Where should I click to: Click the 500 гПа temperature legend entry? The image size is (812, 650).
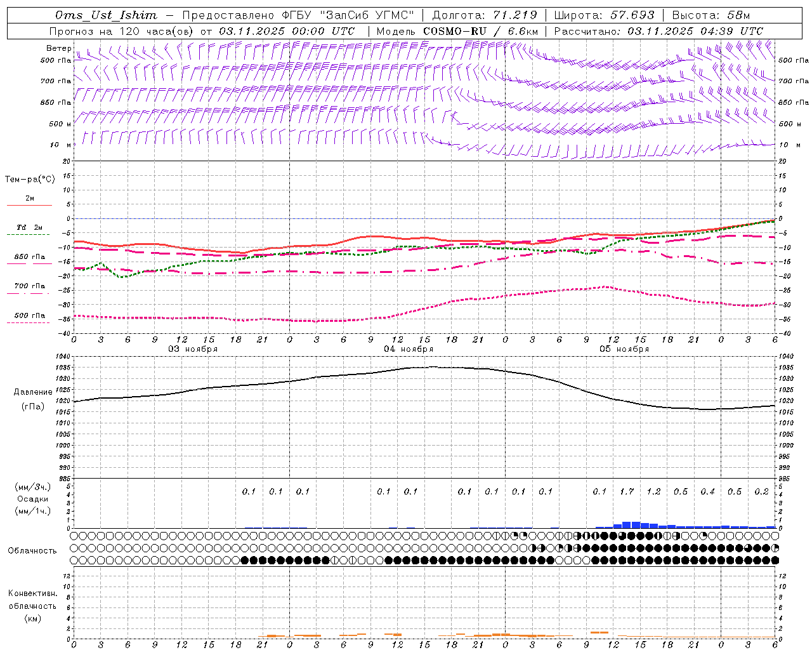click(x=30, y=315)
